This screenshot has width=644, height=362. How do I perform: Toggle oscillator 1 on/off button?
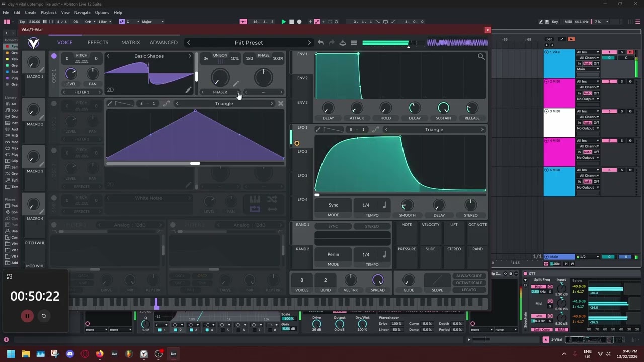[54, 56]
